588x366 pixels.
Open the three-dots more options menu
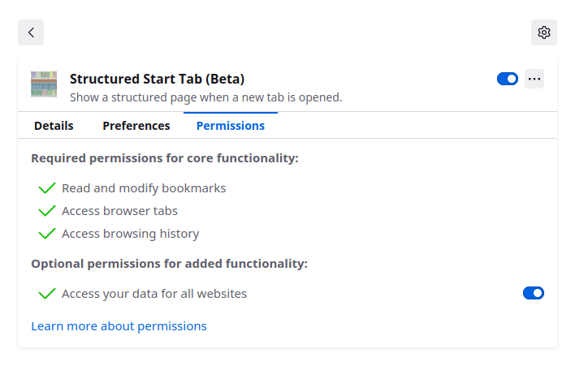[x=534, y=79]
